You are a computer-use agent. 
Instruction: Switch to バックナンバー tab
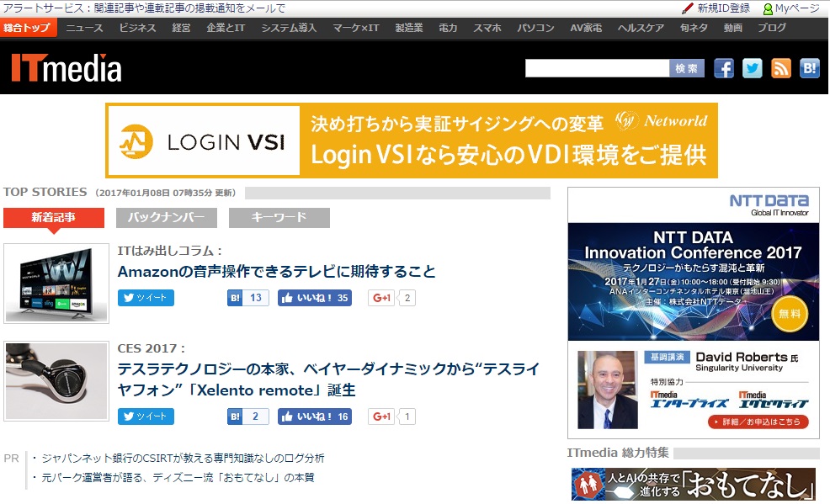pos(166,217)
